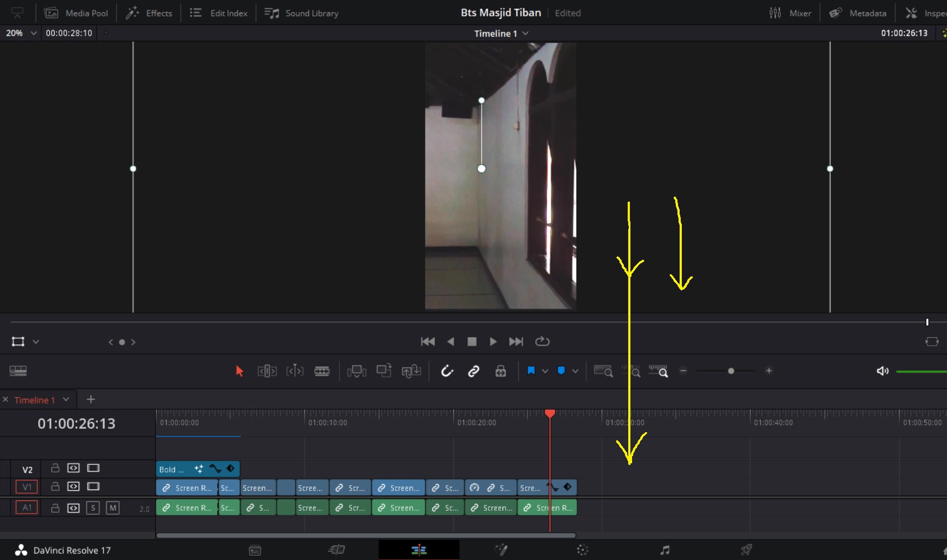Click the Overwrite Clip icon

pos(384,371)
